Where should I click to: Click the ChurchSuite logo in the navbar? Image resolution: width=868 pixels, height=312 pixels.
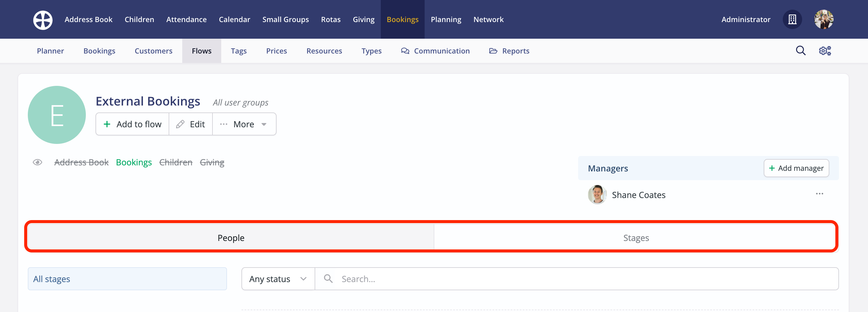click(43, 19)
